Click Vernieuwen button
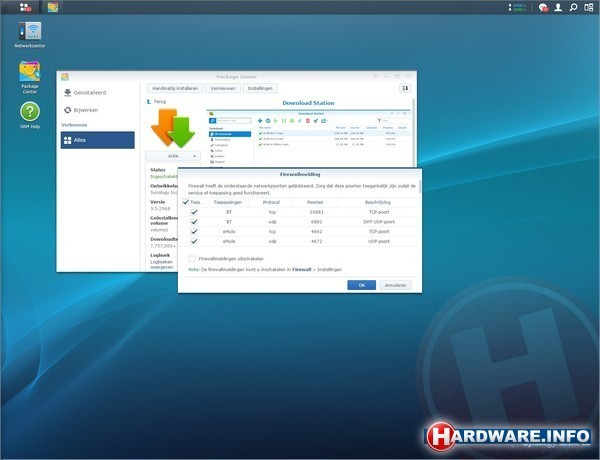Viewport: 600px width, 460px height. coord(223,88)
